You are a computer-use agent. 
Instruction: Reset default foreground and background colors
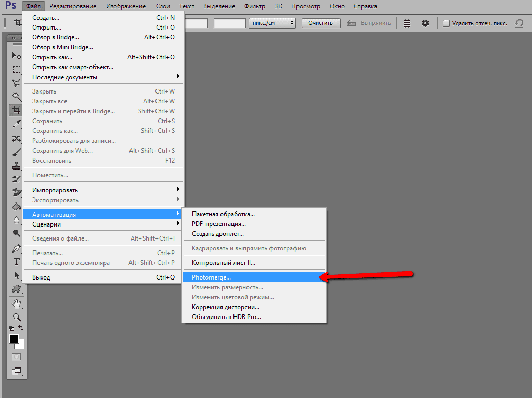(x=11, y=328)
